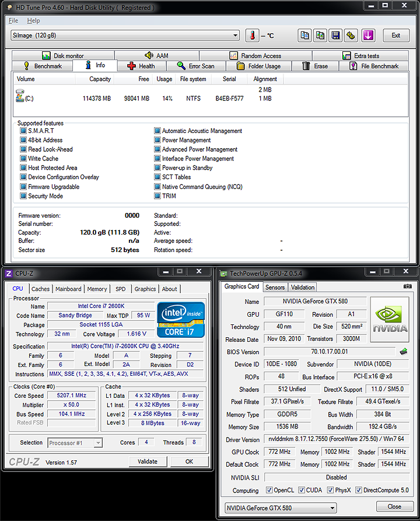Switch to the Error Scan tab

tap(196, 66)
